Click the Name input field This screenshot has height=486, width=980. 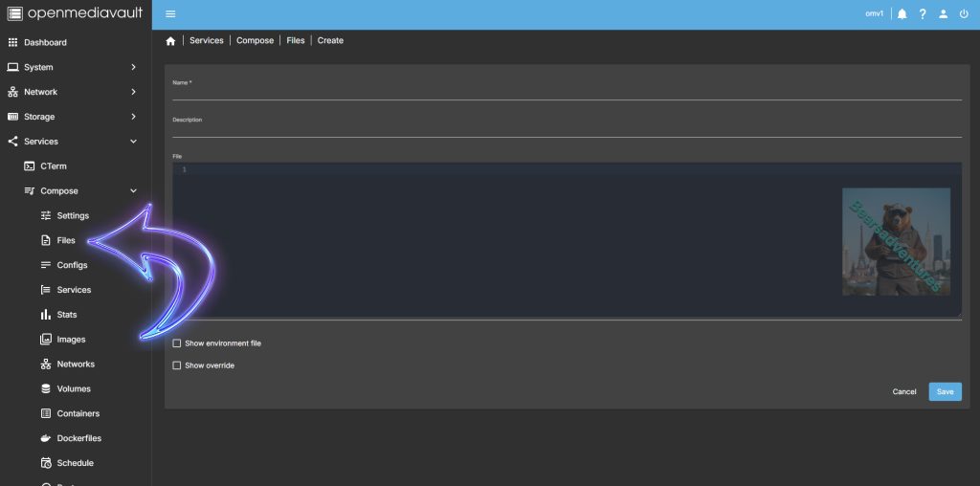click(567, 93)
